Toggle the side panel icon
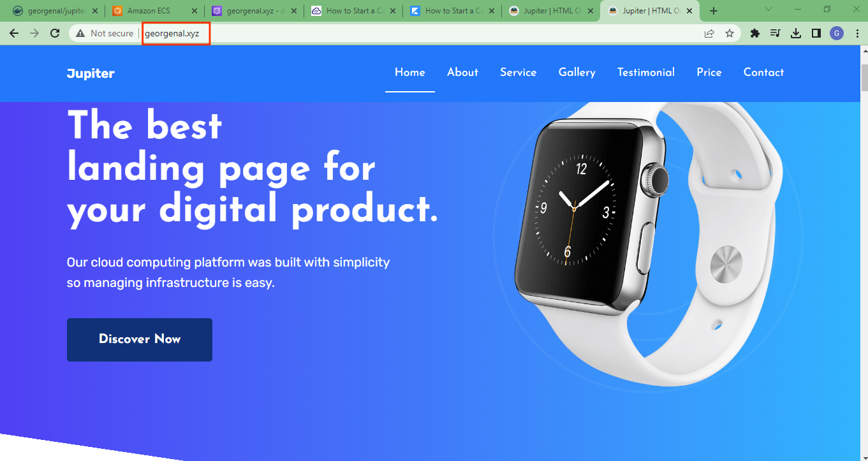 816,33
